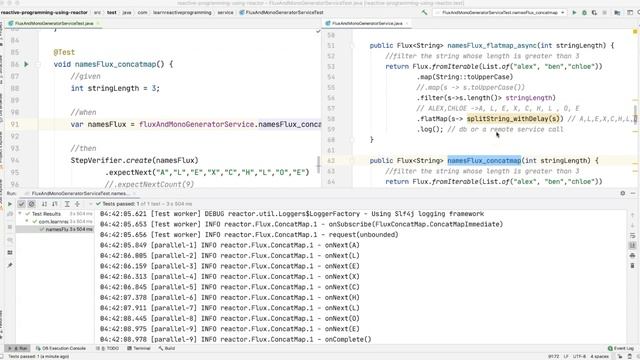Open the DB Execution Console tab
Viewport: 640px width, 360px height.
[x=61, y=349]
